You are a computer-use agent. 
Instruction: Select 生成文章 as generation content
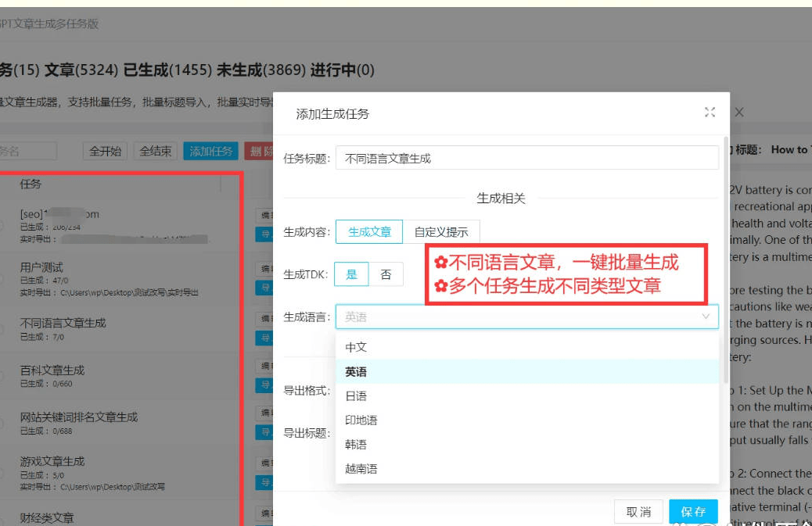[369, 231]
